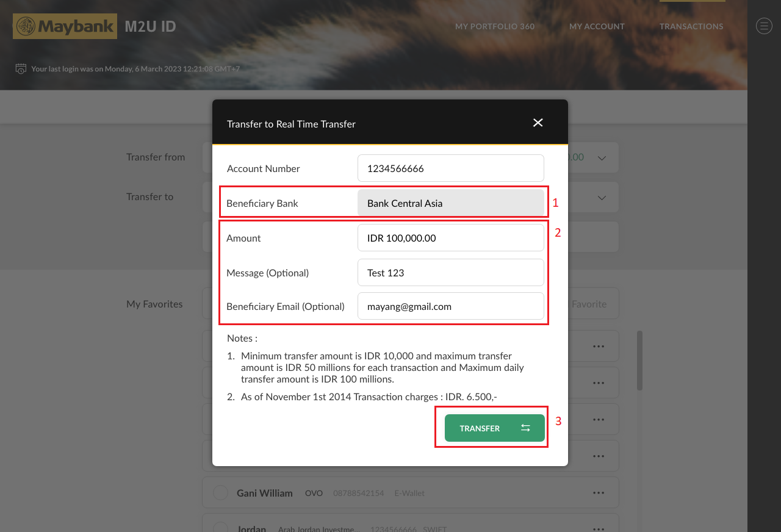Viewport: 781px width, 532px height.
Task: Open the hamburger menu in top-right corner
Action: (x=764, y=26)
